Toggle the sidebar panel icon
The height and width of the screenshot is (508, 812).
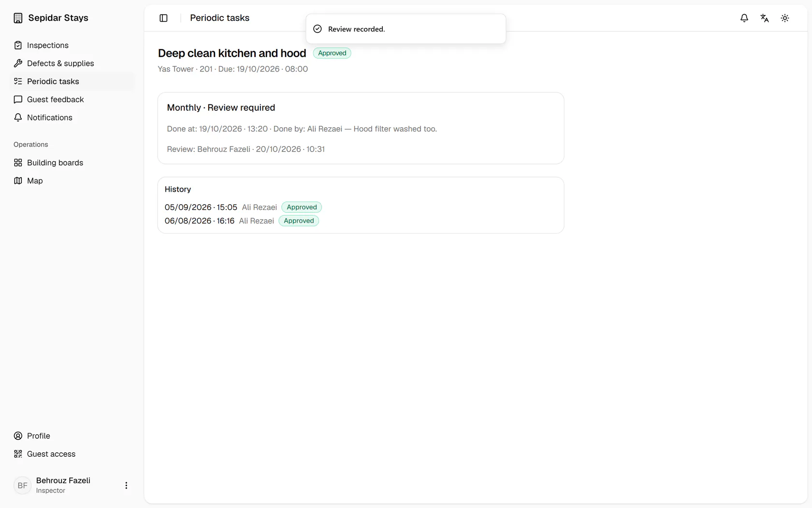[163, 18]
